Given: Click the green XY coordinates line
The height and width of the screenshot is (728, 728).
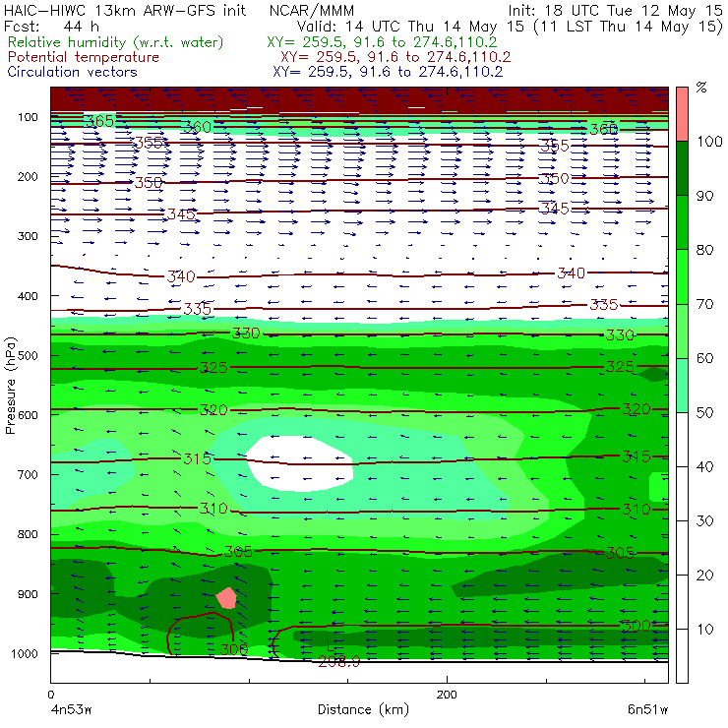Looking at the screenshot, I should coord(382,42).
